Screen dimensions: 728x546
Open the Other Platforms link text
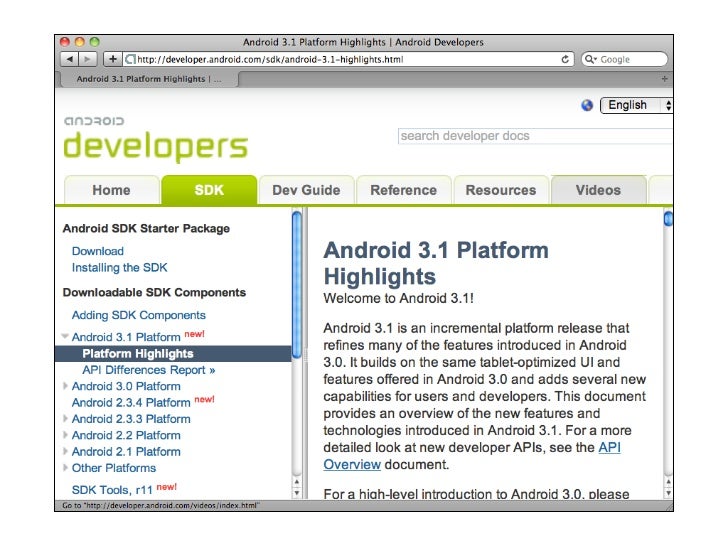point(114,468)
